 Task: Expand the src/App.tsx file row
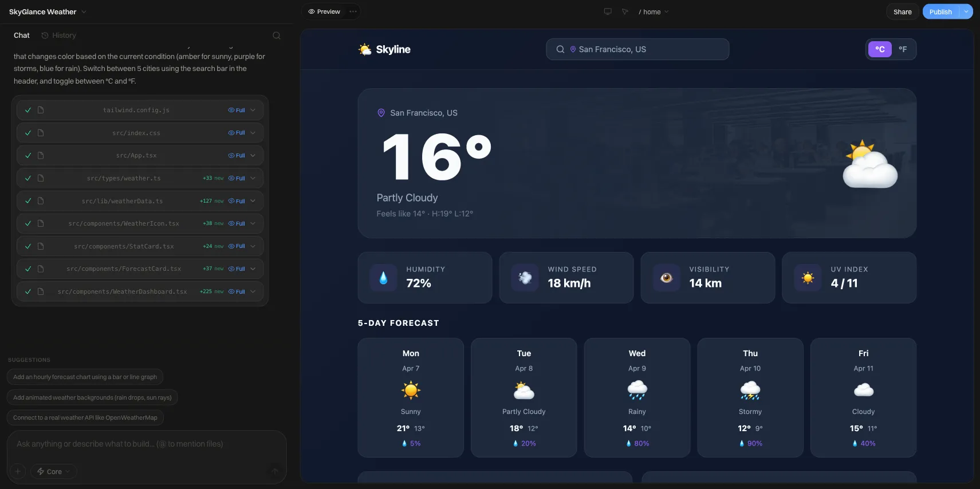(x=253, y=156)
